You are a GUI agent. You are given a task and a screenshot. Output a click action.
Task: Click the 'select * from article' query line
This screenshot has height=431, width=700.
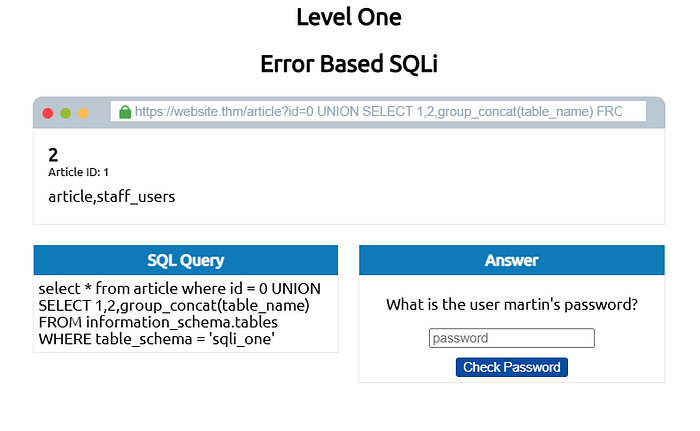179,289
